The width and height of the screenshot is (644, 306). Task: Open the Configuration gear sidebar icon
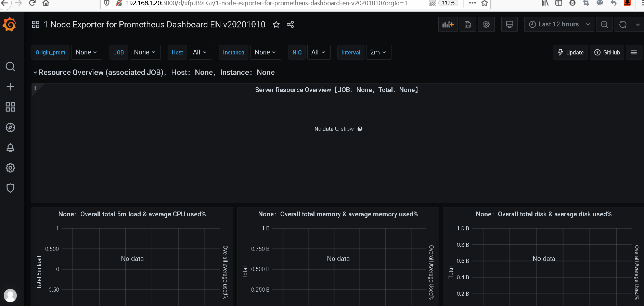[x=10, y=168]
